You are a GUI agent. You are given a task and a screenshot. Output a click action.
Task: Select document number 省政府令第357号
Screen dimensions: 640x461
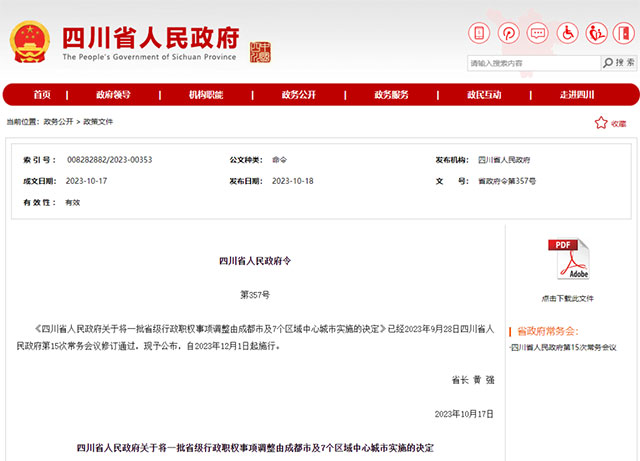pyautogui.click(x=507, y=181)
